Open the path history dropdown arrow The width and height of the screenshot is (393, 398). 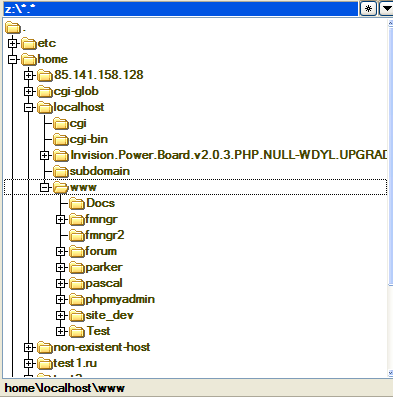(x=387, y=8)
